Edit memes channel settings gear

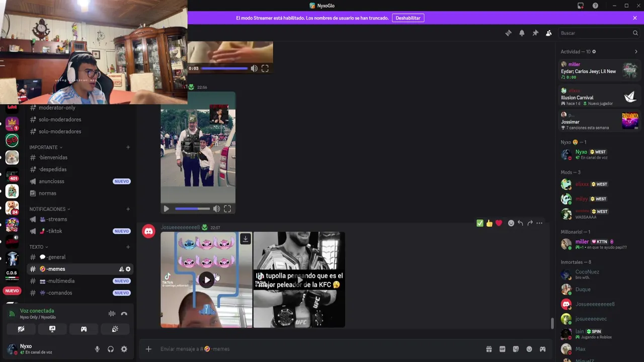coord(128,269)
